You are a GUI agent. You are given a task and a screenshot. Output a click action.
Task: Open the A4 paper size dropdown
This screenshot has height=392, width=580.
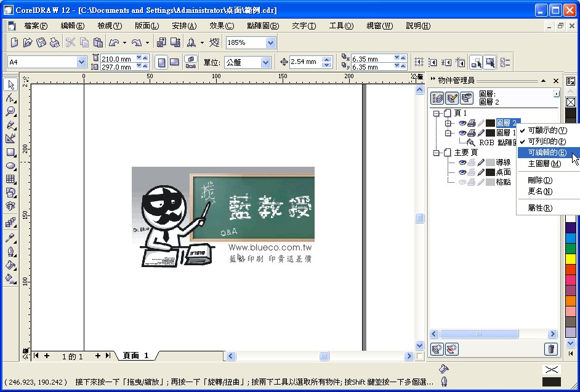coord(82,62)
